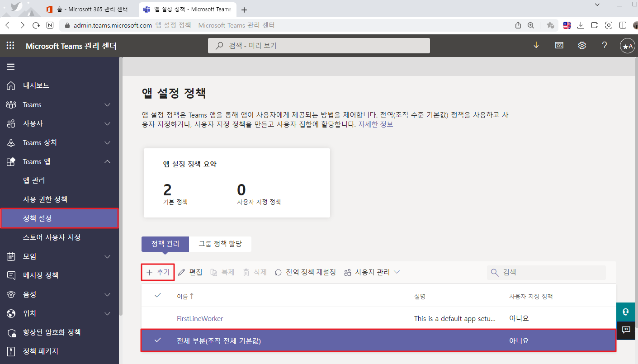Open Cloud Shell icon in header
The height and width of the screenshot is (364, 638).
[x=559, y=46]
